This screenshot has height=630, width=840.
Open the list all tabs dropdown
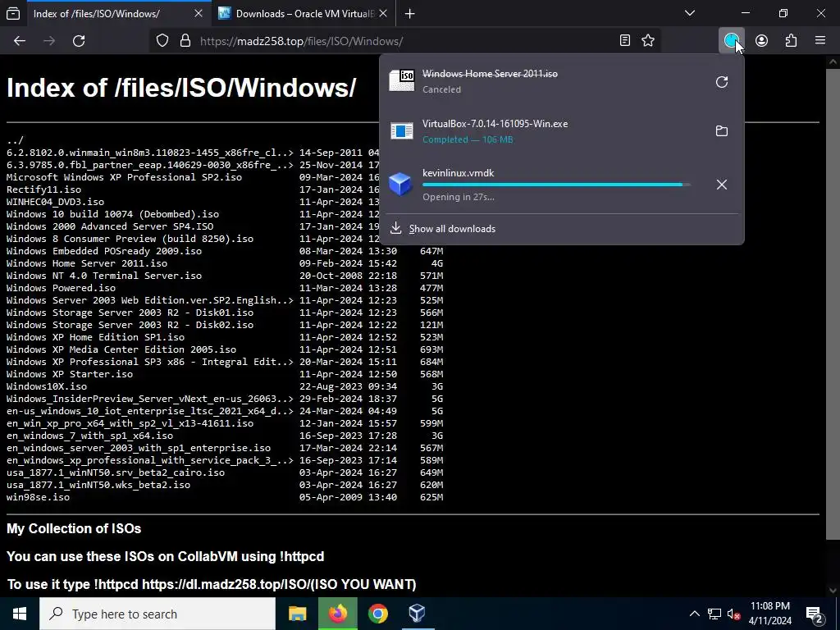690,13
